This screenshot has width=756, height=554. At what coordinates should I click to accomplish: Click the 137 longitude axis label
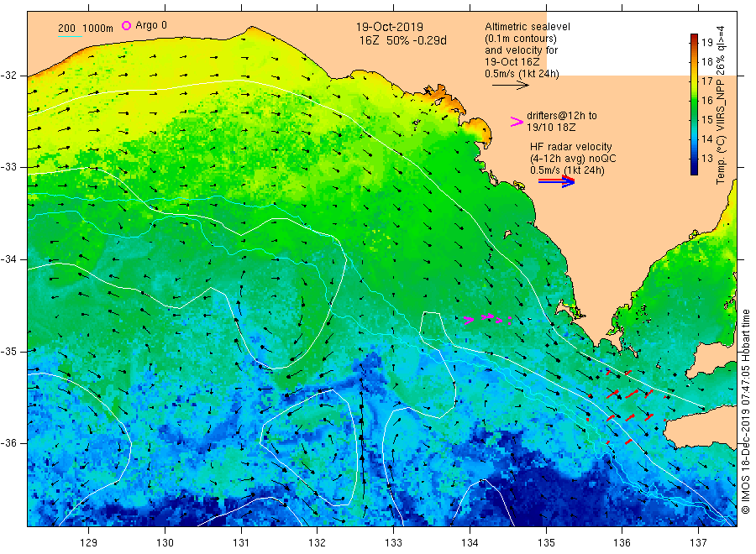[x=698, y=543]
